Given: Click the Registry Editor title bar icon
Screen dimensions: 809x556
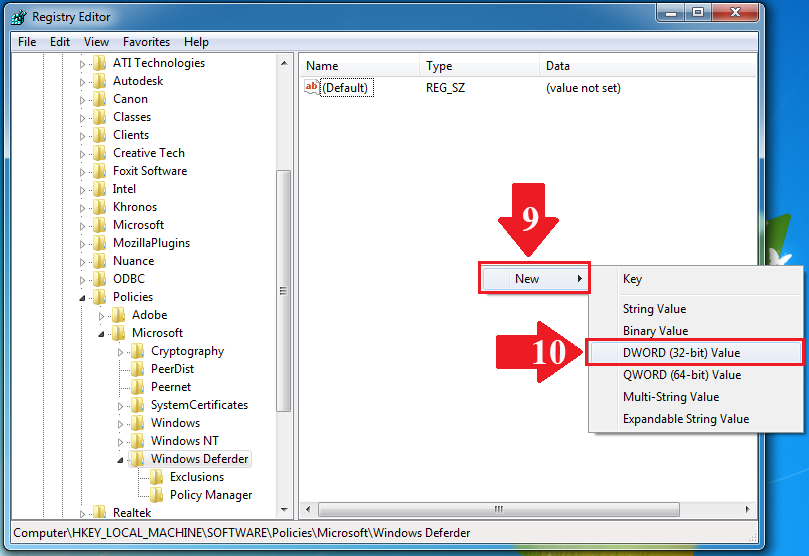Looking at the screenshot, I should pos(19,17).
